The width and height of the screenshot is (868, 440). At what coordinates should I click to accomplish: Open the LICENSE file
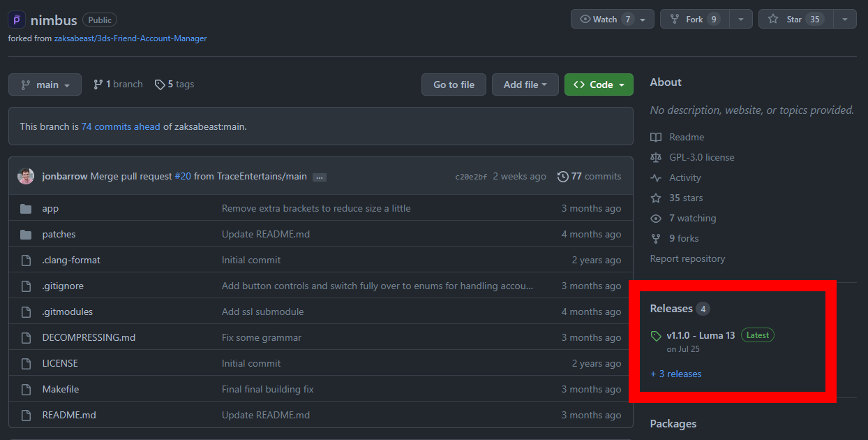click(x=60, y=363)
